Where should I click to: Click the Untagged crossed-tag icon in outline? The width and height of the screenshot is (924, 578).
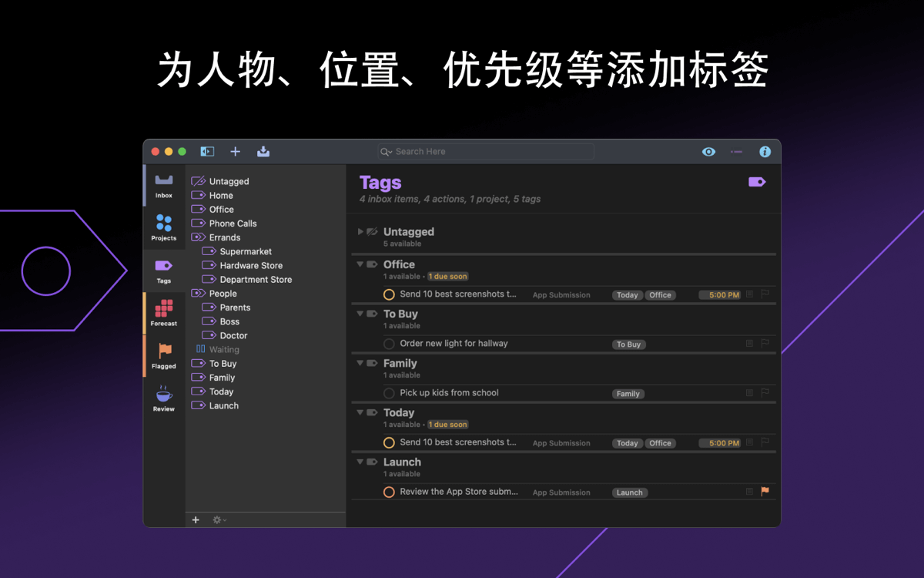373,231
